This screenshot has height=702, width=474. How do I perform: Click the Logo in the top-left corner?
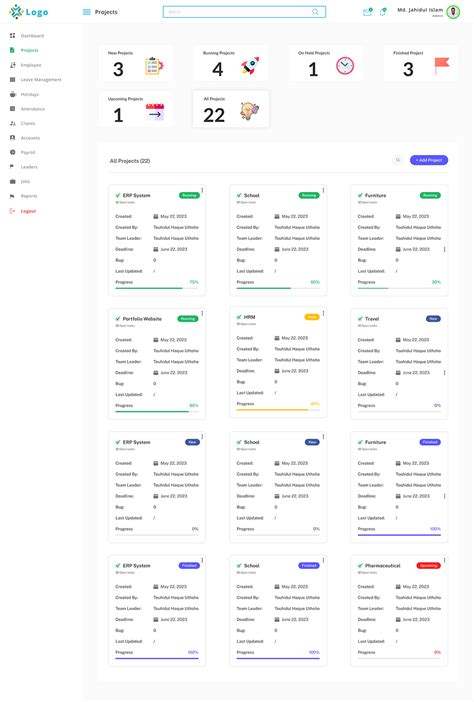coord(29,12)
